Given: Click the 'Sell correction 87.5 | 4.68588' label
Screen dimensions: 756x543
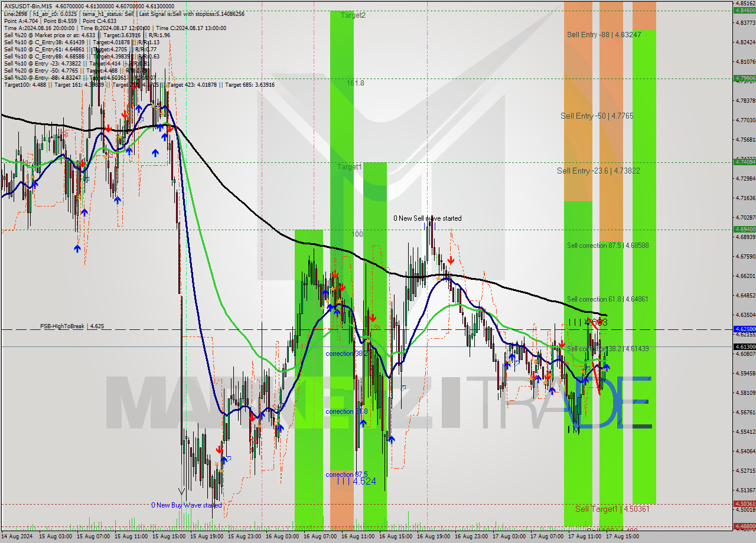Looking at the screenshot, I should tap(607, 246).
